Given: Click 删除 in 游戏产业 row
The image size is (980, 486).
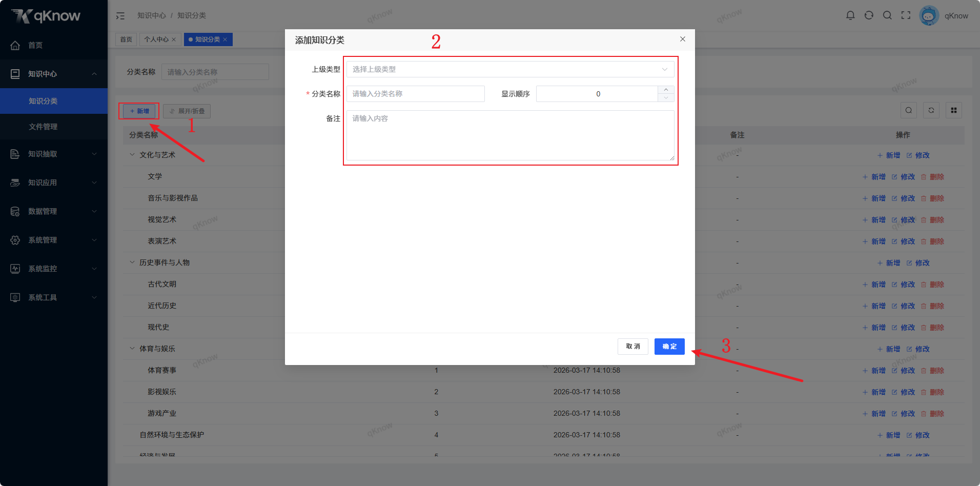Looking at the screenshot, I should (x=932, y=414).
